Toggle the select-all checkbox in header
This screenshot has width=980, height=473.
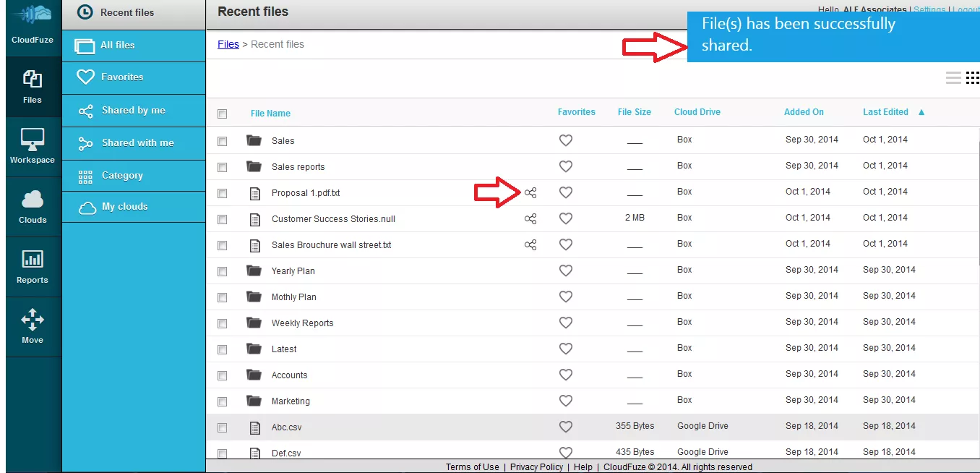click(x=223, y=114)
